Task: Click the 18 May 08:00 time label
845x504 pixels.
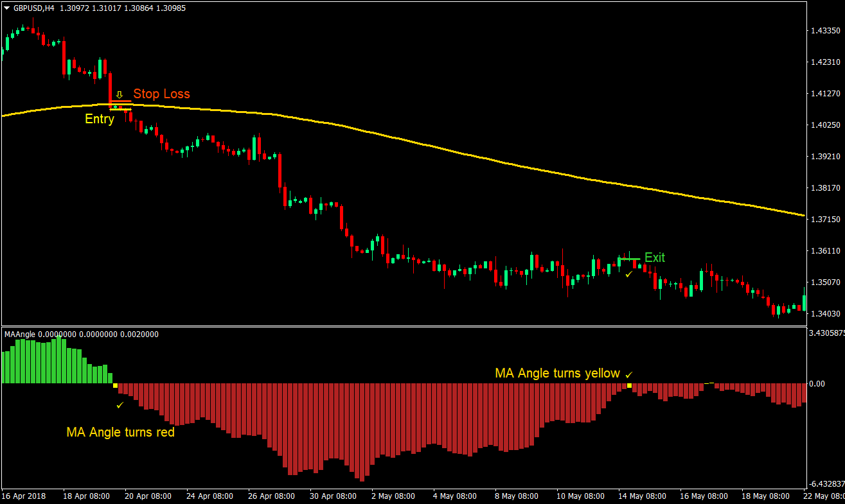Action: pos(765,496)
